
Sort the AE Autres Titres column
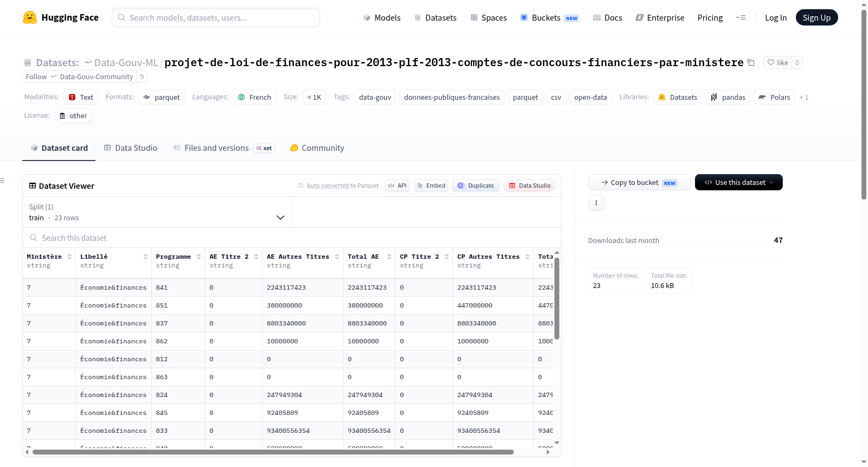pos(337,257)
